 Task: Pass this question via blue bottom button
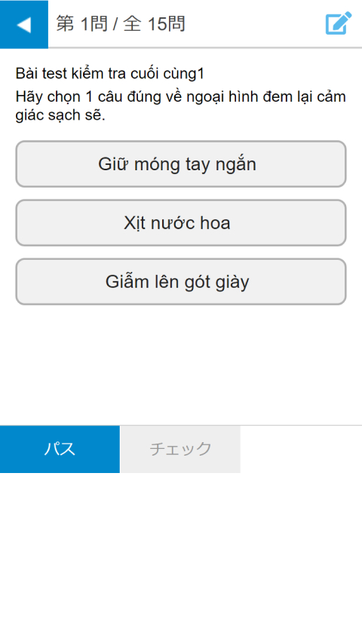[60, 449]
